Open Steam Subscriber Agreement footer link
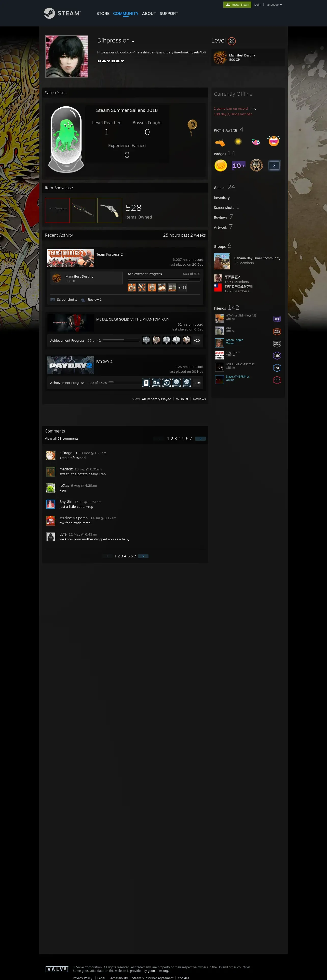 point(153,978)
